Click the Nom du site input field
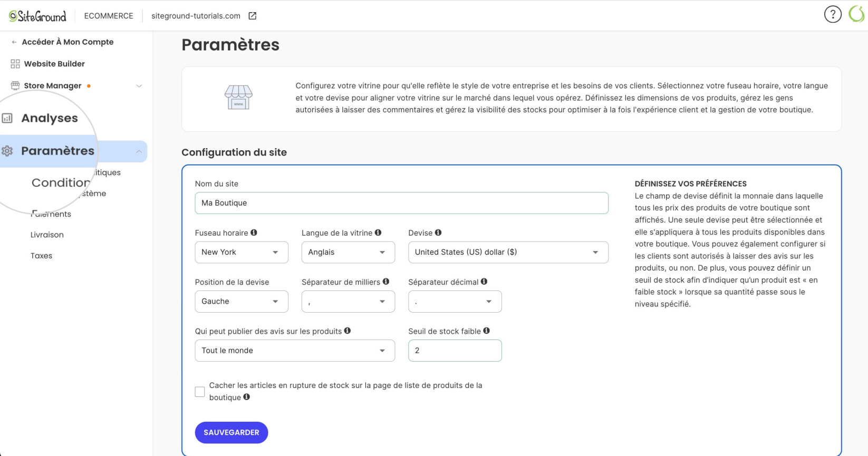 [x=401, y=203]
